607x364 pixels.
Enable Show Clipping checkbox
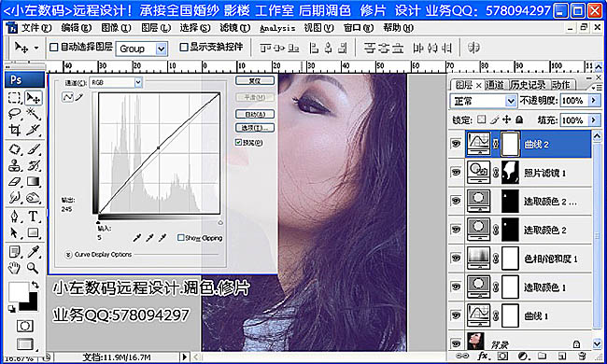tap(180, 237)
